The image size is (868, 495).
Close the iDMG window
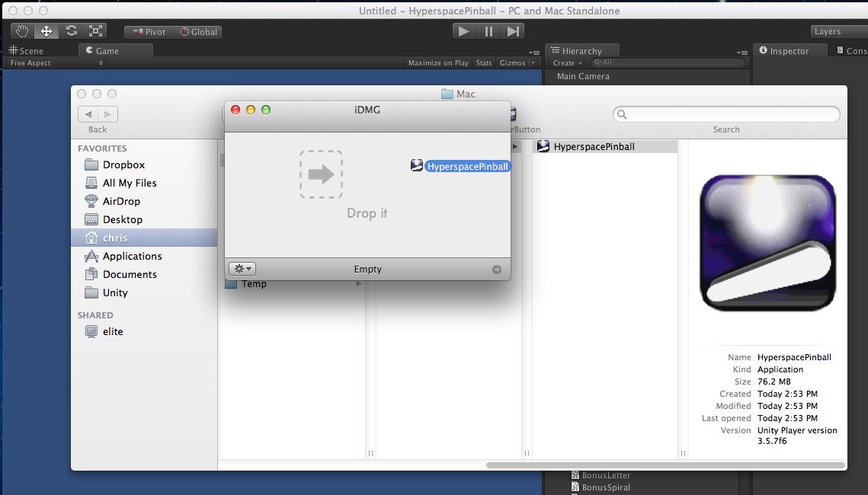(x=235, y=110)
